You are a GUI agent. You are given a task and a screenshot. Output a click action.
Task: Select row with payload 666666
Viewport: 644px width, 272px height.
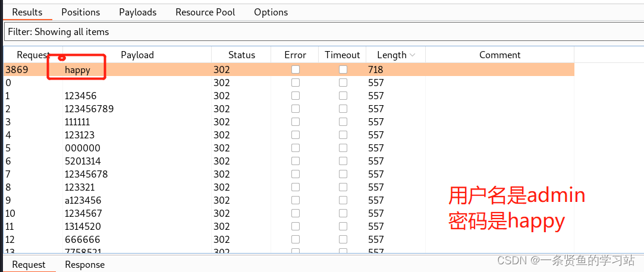click(289, 239)
